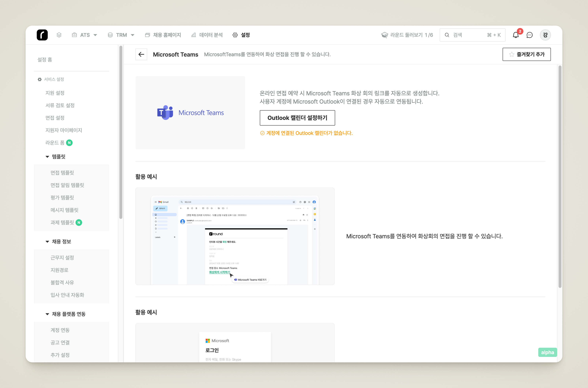This screenshot has height=388, width=588.
Task: Go to 채용 홈페이지 tab
Action: tap(163, 35)
